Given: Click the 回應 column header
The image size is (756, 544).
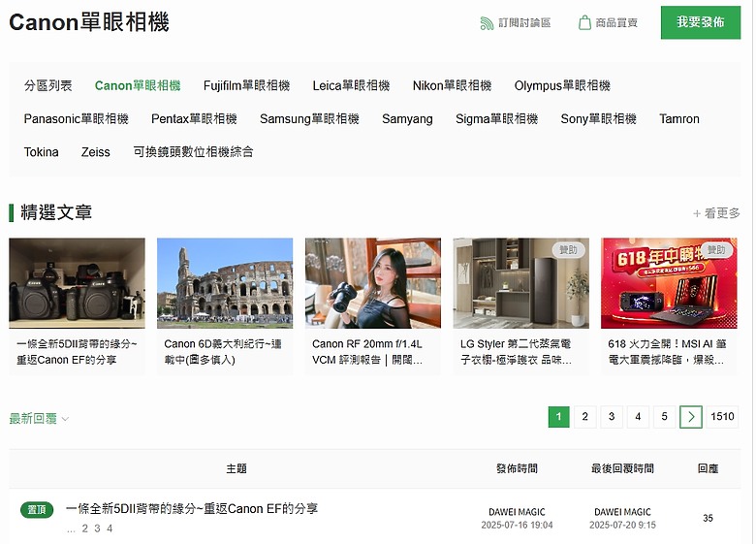Looking at the screenshot, I should click(x=708, y=468).
